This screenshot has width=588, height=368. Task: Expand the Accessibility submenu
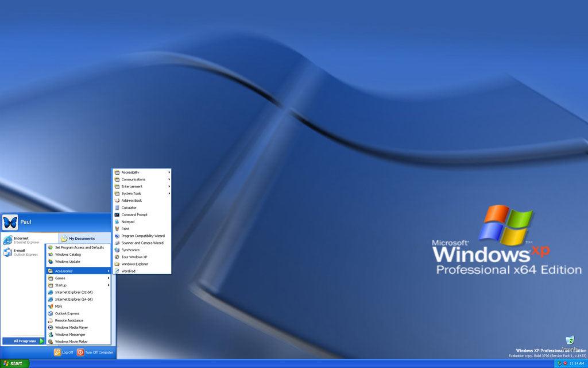tap(142, 172)
